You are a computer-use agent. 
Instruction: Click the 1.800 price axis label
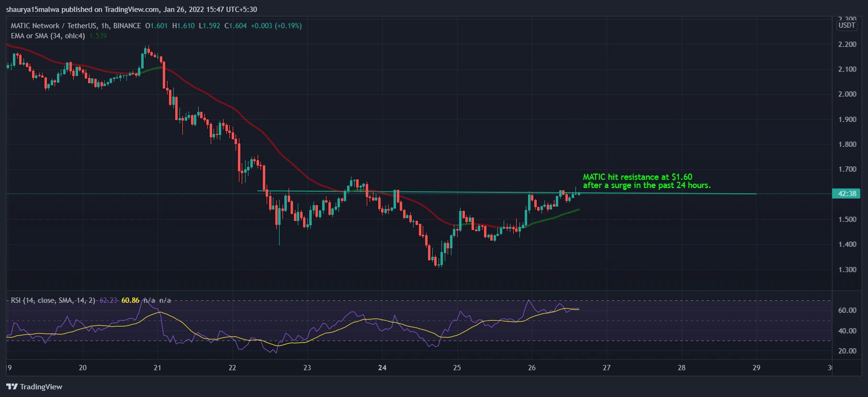(847, 144)
